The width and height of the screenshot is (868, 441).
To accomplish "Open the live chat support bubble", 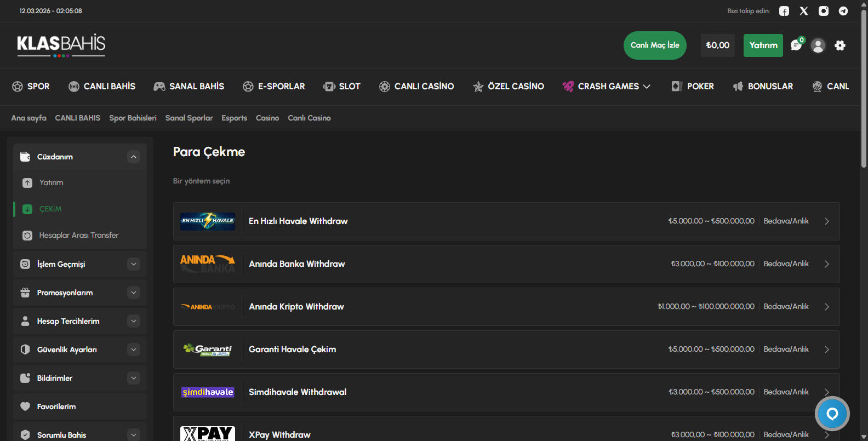I will (x=832, y=414).
